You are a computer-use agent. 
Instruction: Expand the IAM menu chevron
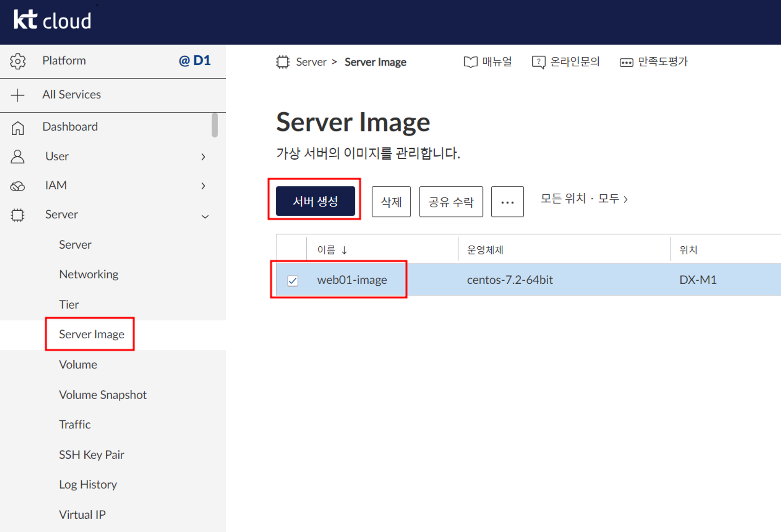(x=203, y=186)
